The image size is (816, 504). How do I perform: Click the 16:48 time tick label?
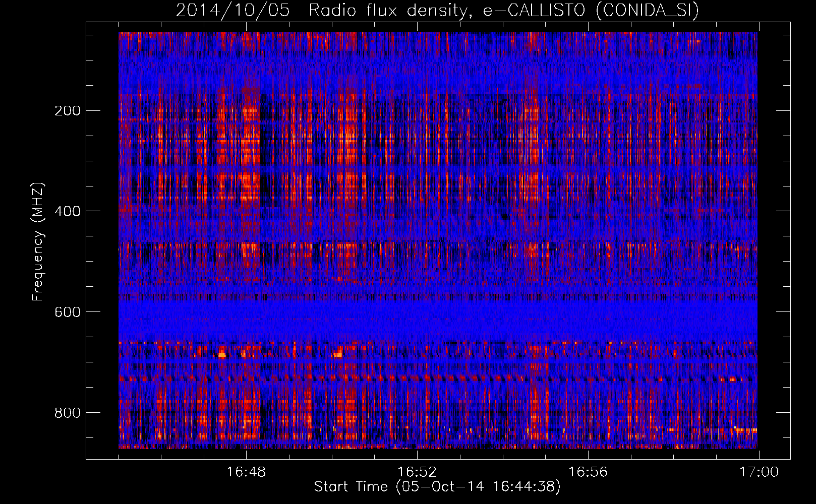[x=246, y=472]
